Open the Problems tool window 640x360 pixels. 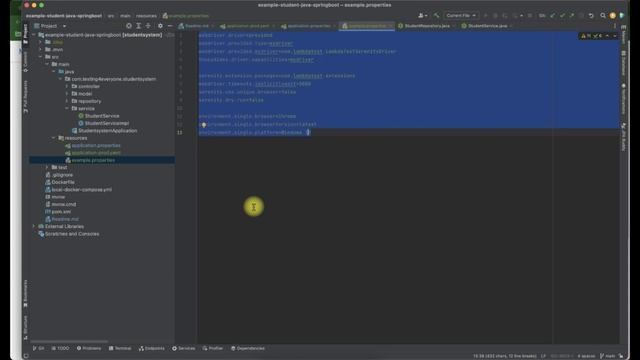pos(89,349)
